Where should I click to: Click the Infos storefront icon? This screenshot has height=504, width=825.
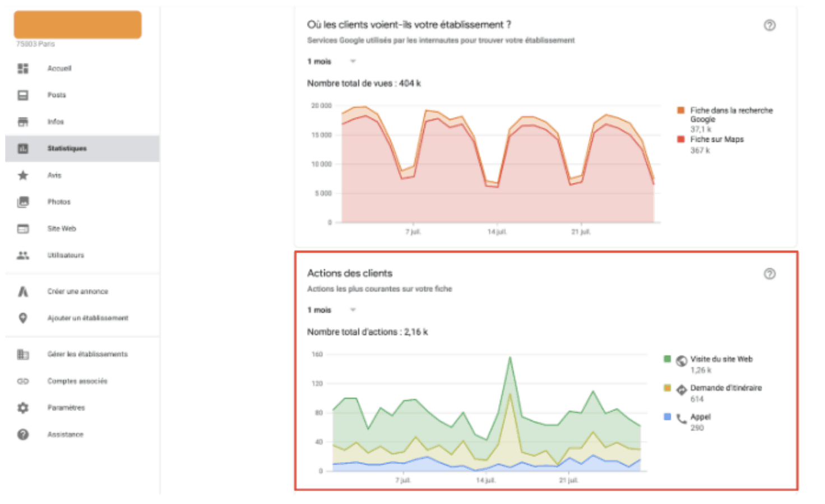coord(23,122)
